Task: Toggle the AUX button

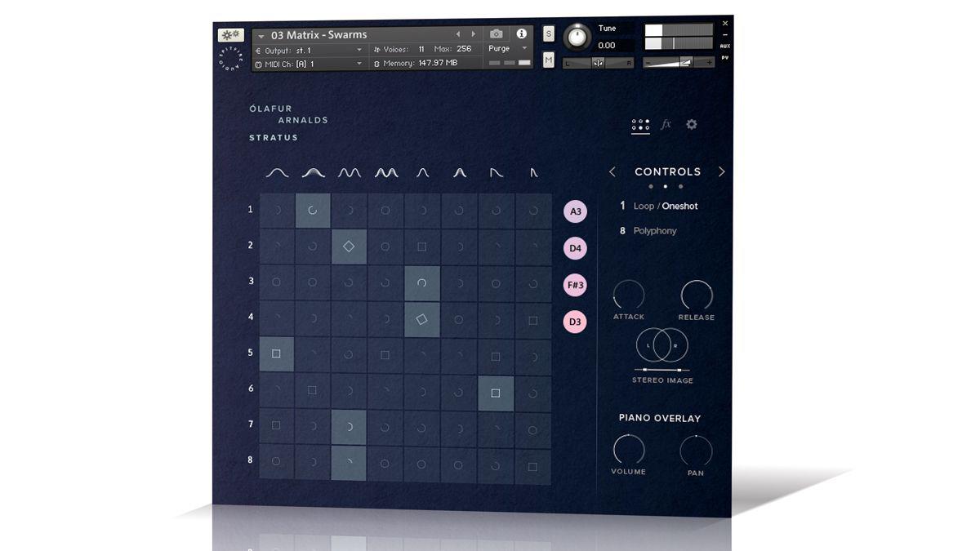Action: (x=725, y=47)
